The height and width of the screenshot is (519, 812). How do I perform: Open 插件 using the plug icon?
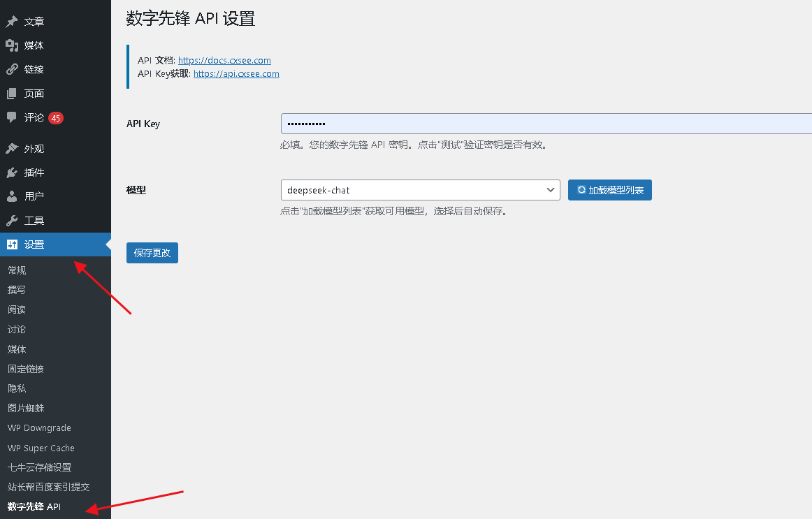(12, 173)
